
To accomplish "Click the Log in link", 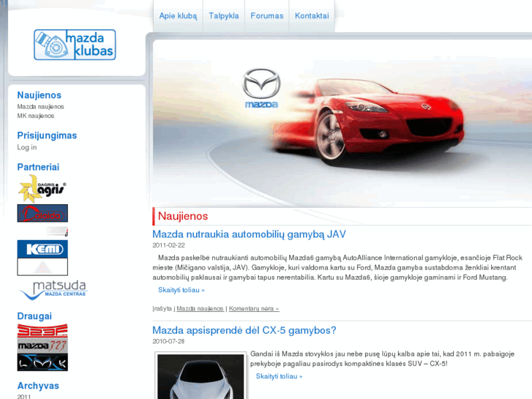I will [x=27, y=147].
